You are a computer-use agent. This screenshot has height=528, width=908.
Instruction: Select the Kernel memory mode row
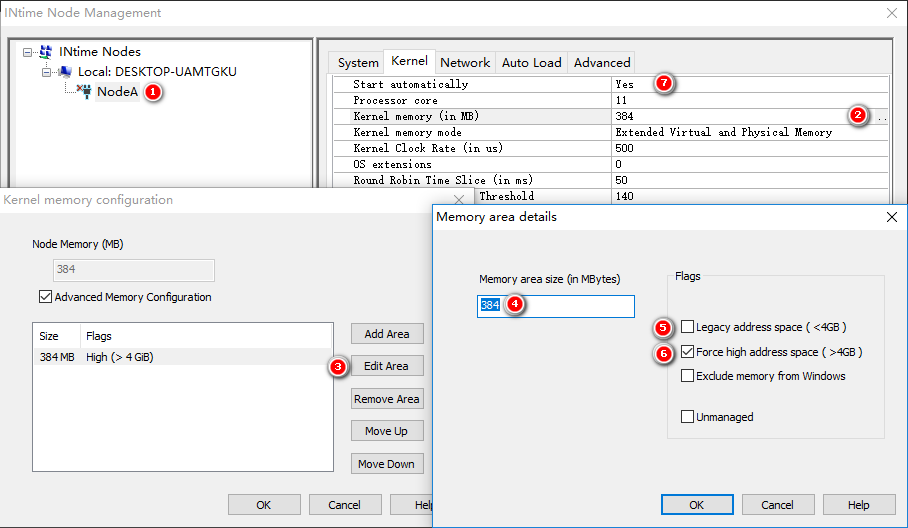(611, 132)
